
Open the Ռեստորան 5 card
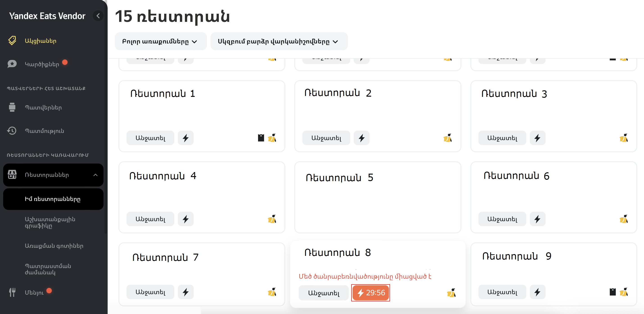coord(377,197)
